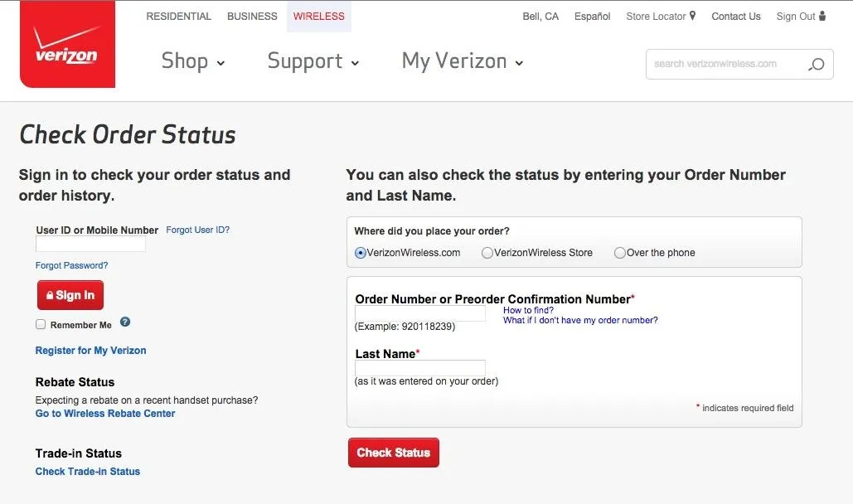
Task: Click the Store Locator pin icon
Action: coord(692,16)
